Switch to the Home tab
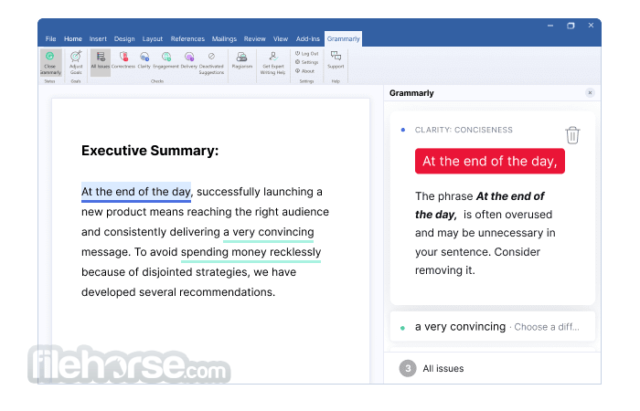Image resolution: width=640 pixels, height=411 pixels. click(73, 39)
